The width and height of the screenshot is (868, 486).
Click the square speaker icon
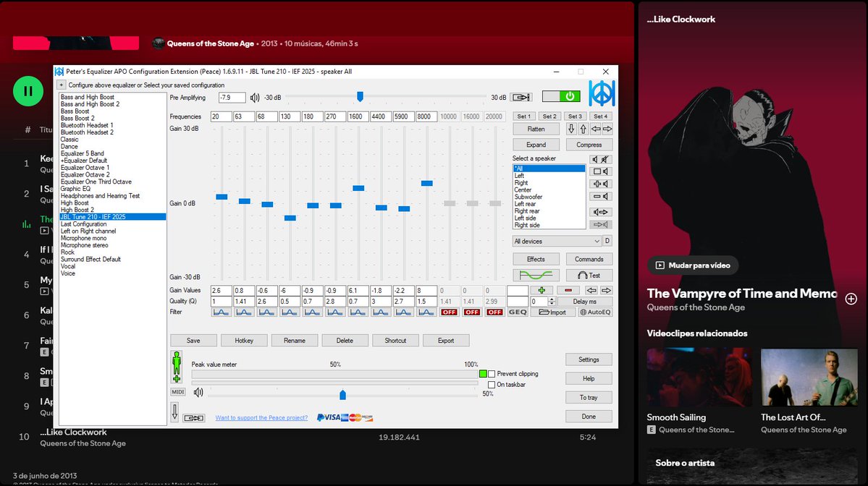tap(601, 171)
